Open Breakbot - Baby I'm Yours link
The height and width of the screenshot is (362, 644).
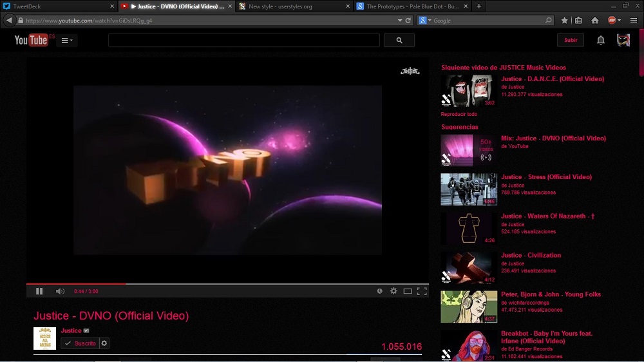click(547, 337)
